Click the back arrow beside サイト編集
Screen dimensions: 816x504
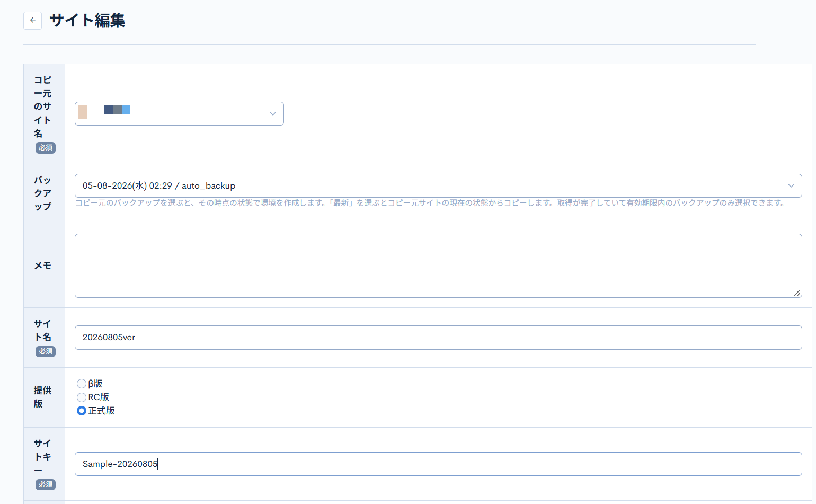[x=32, y=20]
